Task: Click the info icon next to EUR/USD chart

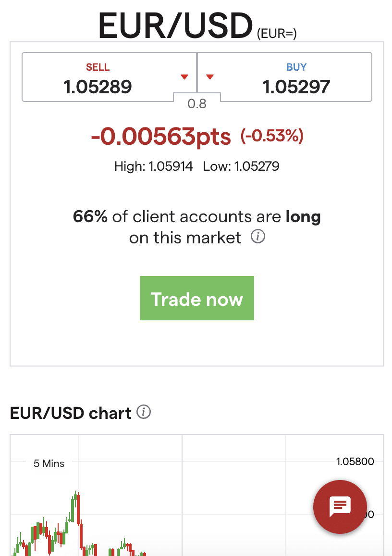Action: pyautogui.click(x=144, y=412)
